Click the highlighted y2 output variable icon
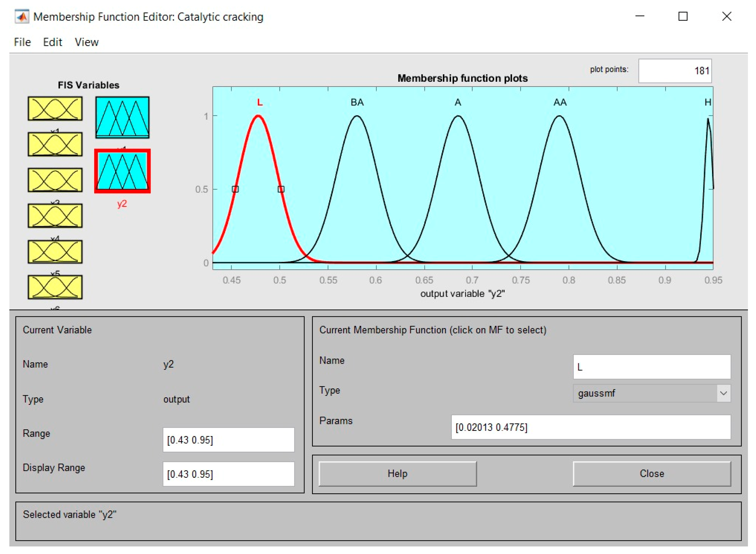756x554 pixels. pyautogui.click(x=122, y=171)
